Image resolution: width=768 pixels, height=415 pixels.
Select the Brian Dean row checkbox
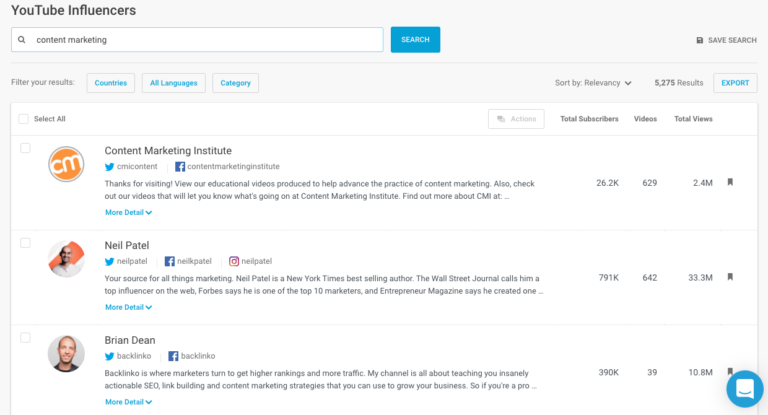pyautogui.click(x=25, y=338)
